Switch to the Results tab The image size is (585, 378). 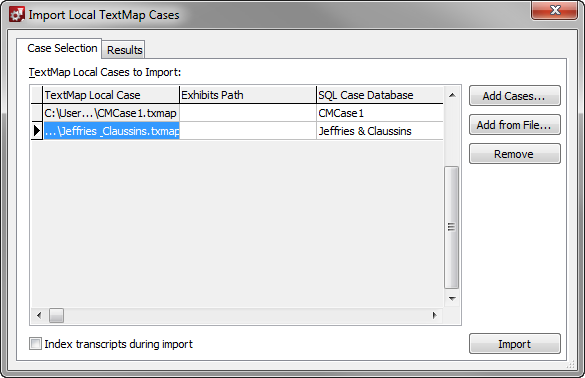[x=124, y=50]
